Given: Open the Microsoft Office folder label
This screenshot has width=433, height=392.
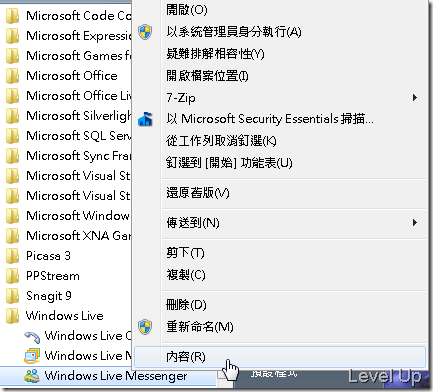Looking at the screenshot, I should click(72, 76).
